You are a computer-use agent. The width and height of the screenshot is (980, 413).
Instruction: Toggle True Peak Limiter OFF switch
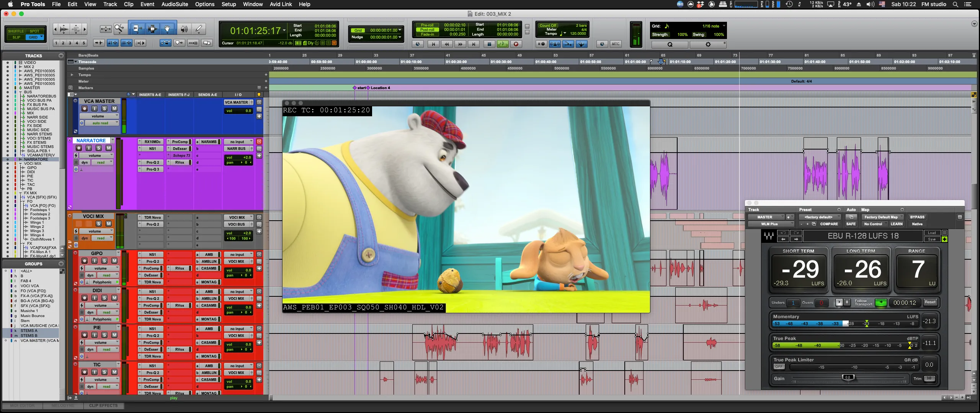pyautogui.click(x=779, y=367)
